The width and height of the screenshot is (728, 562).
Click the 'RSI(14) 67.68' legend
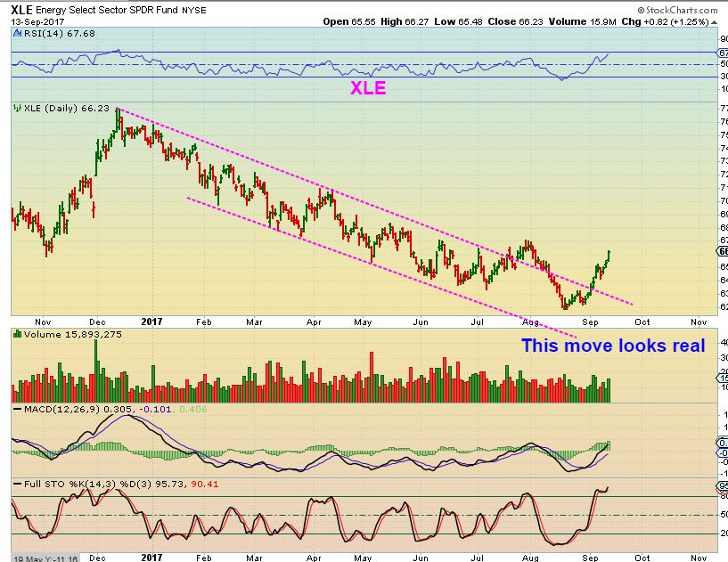pos(59,34)
